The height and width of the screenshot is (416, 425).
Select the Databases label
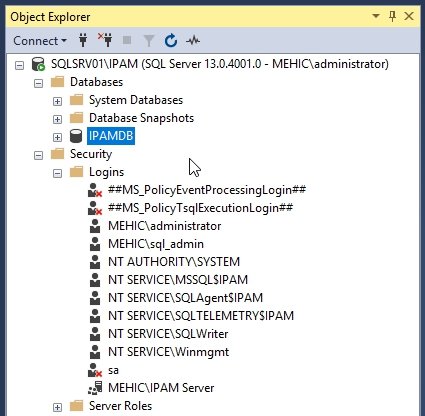tap(96, 82)
